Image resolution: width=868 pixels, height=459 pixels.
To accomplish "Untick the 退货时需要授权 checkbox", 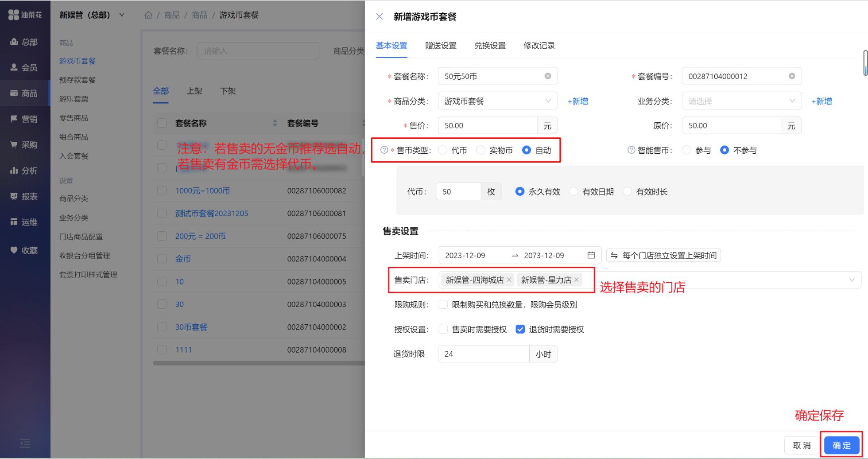I will point(520,329).
